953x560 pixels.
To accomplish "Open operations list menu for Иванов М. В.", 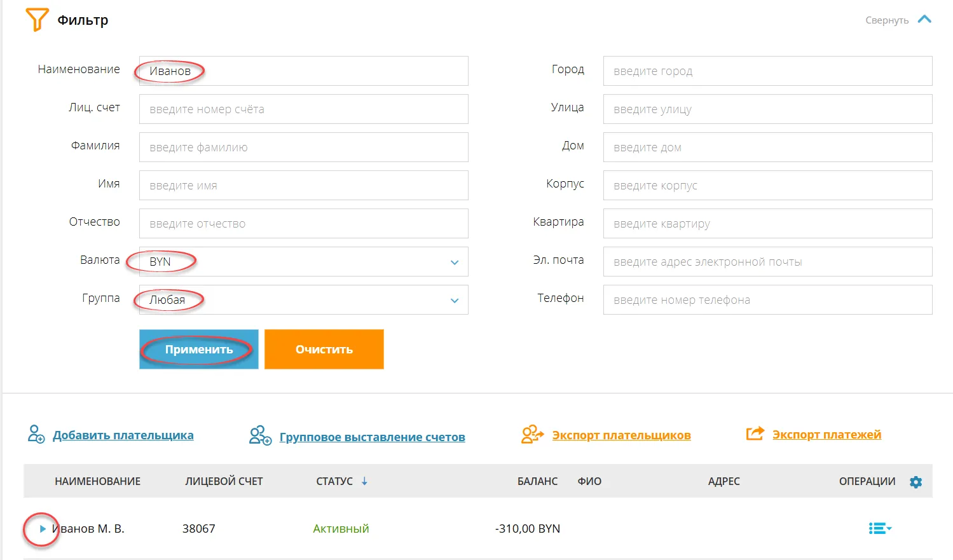I will tap(880, 528).
